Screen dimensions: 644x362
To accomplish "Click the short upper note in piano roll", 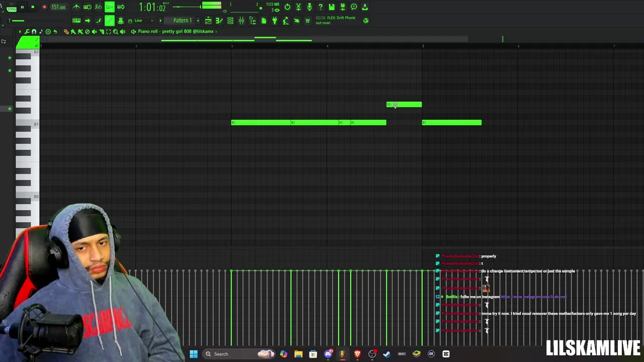I will 404,105.
